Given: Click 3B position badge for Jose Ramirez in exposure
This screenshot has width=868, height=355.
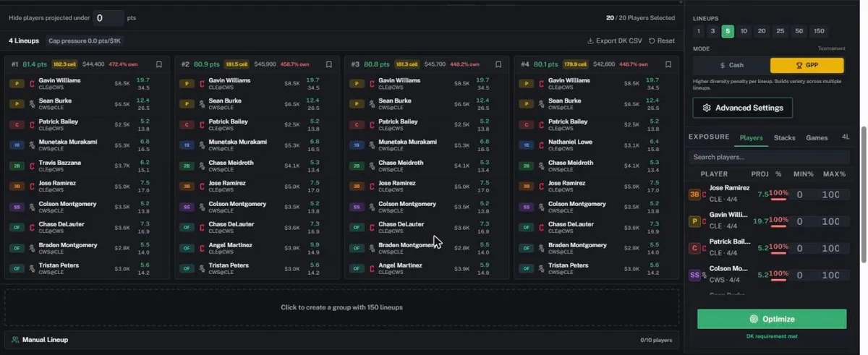Looking at the screenshot, I should [x=694, y=194].
